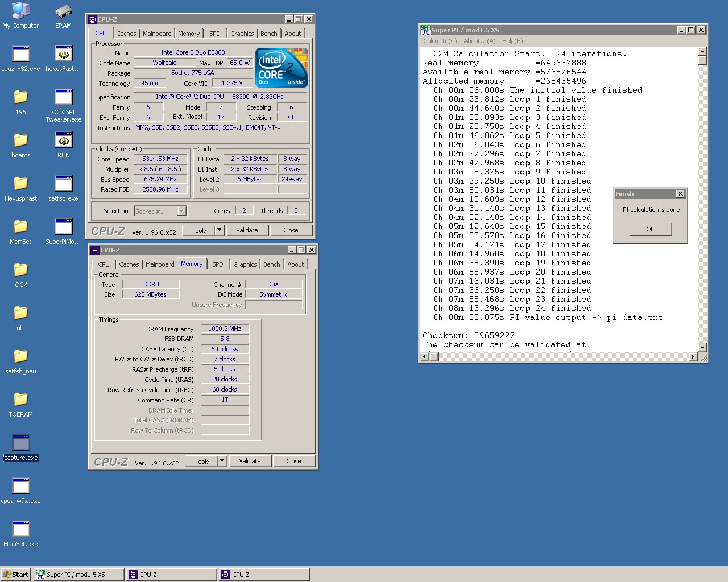Click Close button in upper CPU-Z window
Image resolution: width=728 pixels, height=582 pixels.
click(291, 230)
